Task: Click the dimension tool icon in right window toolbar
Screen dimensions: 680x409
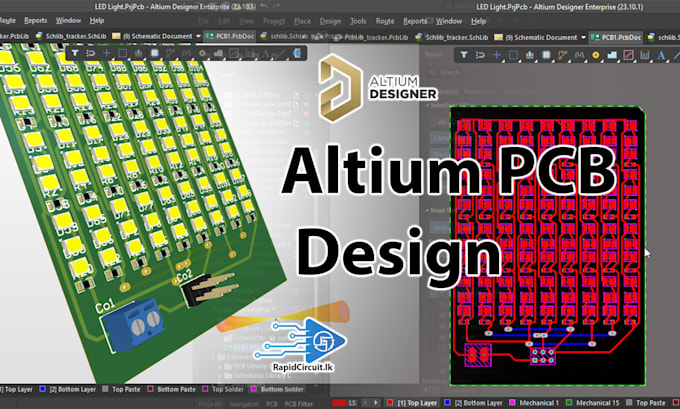Action: pos(645,55)
